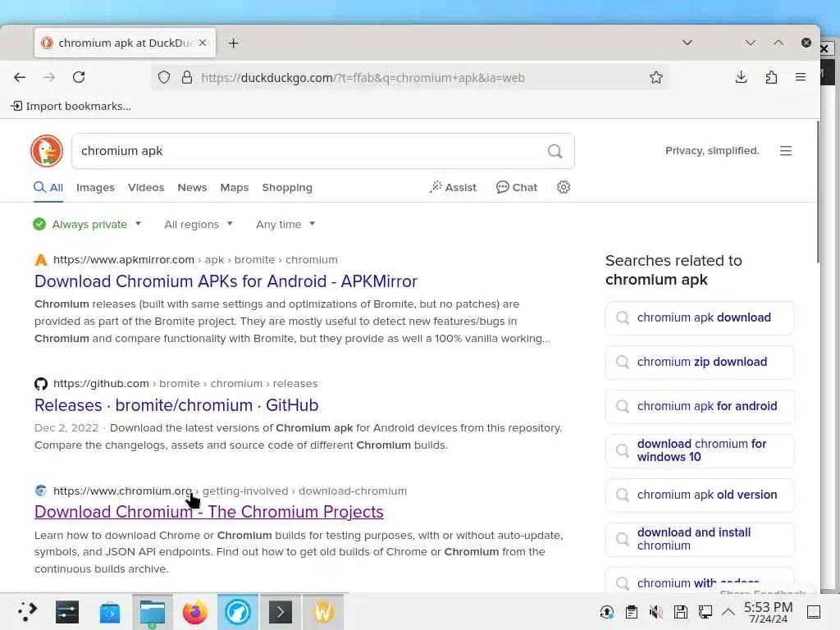This screenshot has width=840, height=630.
Task: Select the All search tab
Action: point(48,188)
